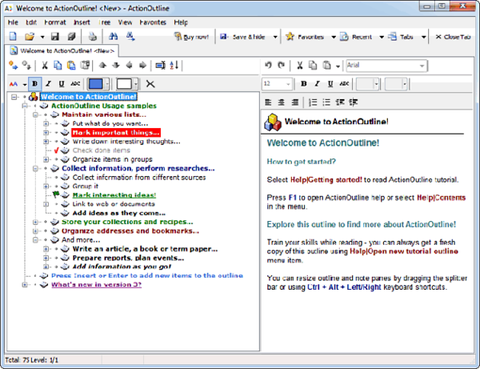Open the Format menu
The width and height of the screenshot is (480, 369).
point(55,22)
